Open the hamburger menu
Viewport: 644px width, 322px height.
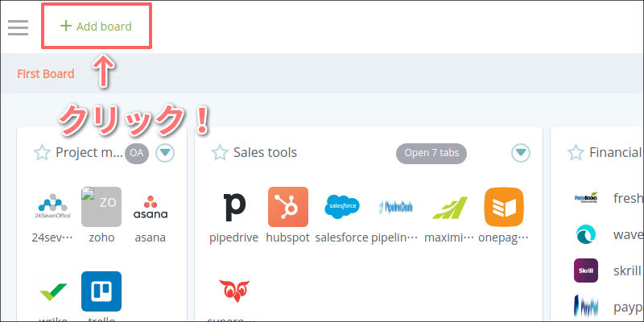click(18, 27)
